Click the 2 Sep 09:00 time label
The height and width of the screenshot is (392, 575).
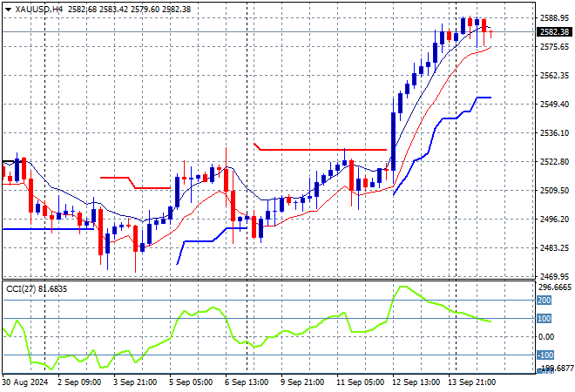79,382
